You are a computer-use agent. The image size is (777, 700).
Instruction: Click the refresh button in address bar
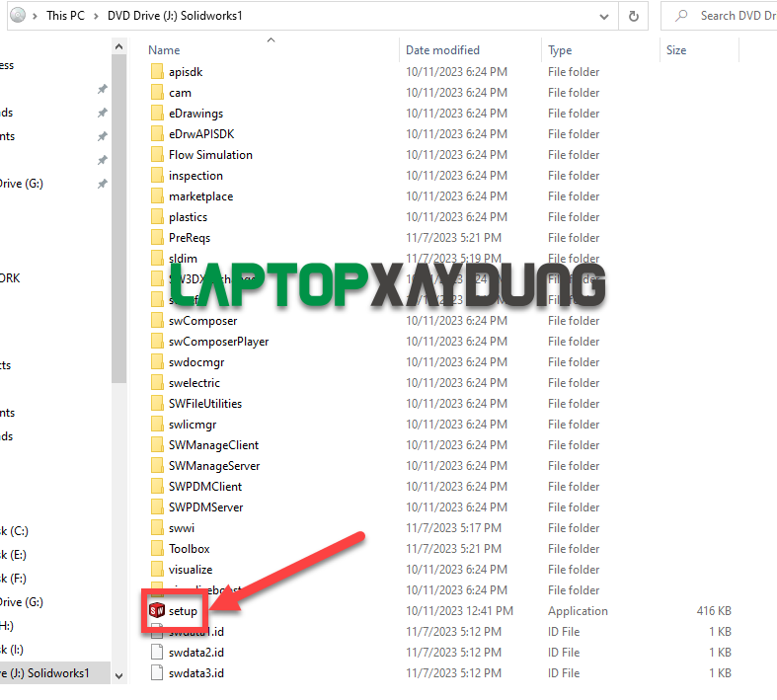[x=633, y=16]
